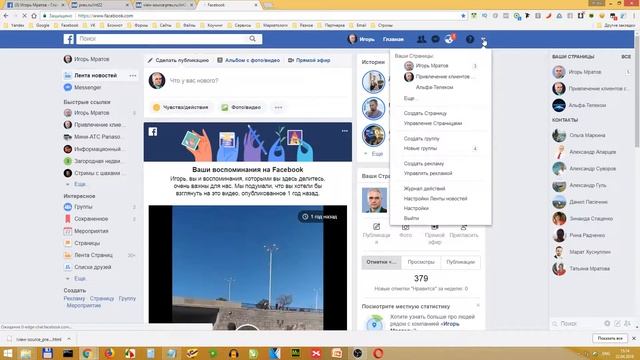Open chat with Ольга Маркина
Viewport: 640px width, 360px height.
588,135
